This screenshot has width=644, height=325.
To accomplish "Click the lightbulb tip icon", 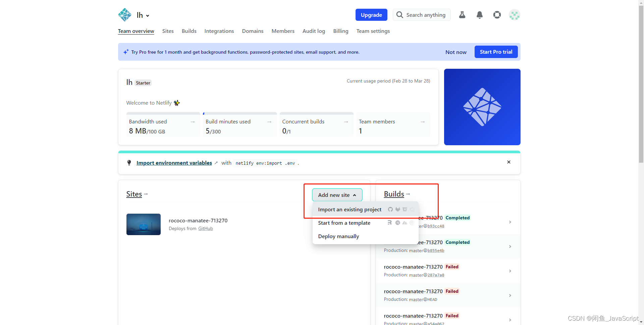I will [129, 163].
